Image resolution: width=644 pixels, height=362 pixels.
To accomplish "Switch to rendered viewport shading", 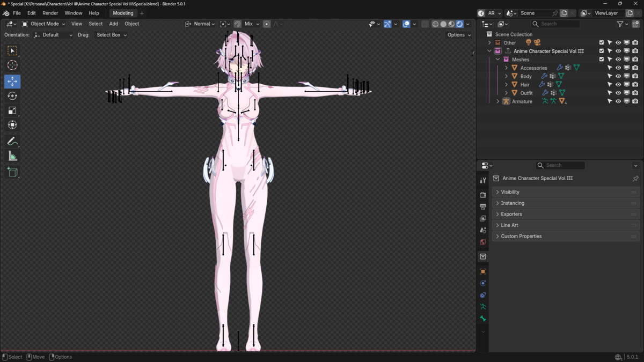I will point(459,24).
